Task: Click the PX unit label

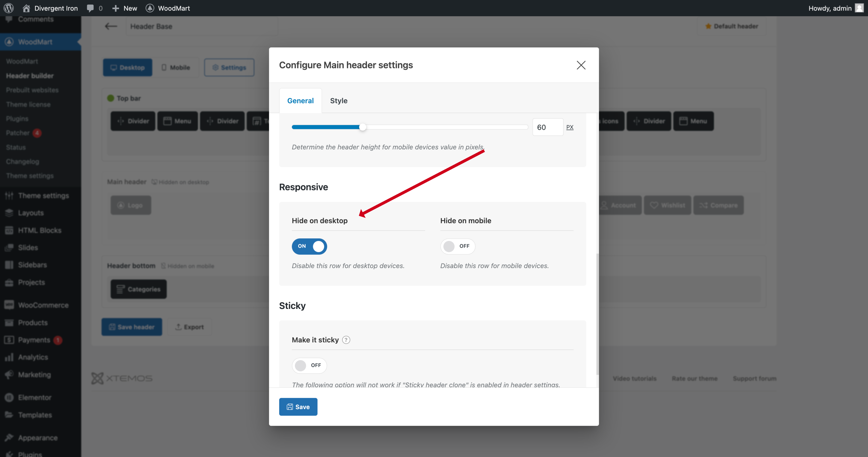Action: 570,127
